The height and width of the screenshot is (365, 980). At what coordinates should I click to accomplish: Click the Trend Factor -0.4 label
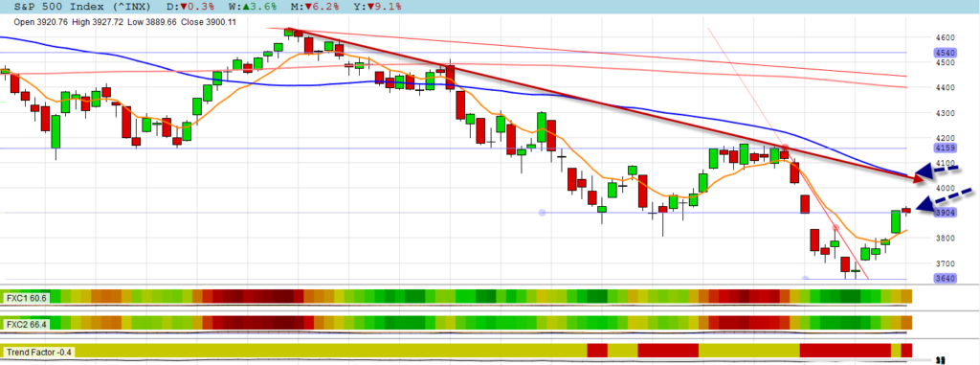39,353
